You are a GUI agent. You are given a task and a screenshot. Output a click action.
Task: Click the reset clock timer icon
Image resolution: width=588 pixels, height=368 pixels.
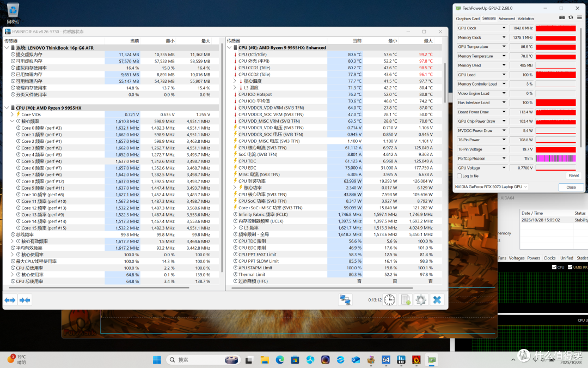pyautogui.click(x=390, y=300)
